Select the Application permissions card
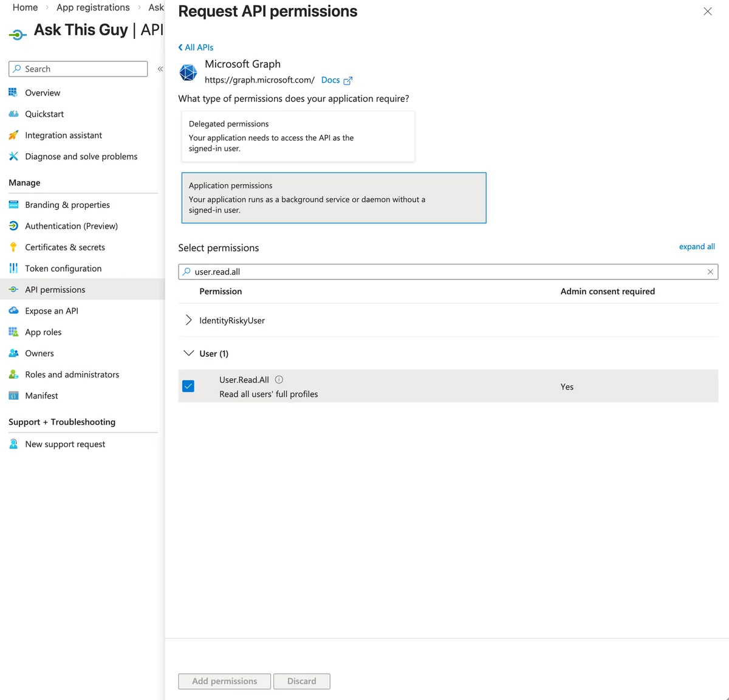Viewport: 729px width, 700px height. point(334,198)
